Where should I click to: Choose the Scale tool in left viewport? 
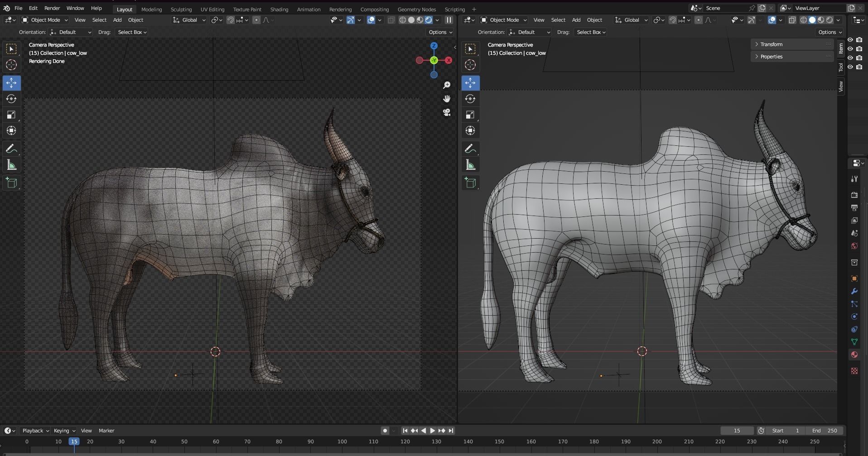click(x=11, y=115)
